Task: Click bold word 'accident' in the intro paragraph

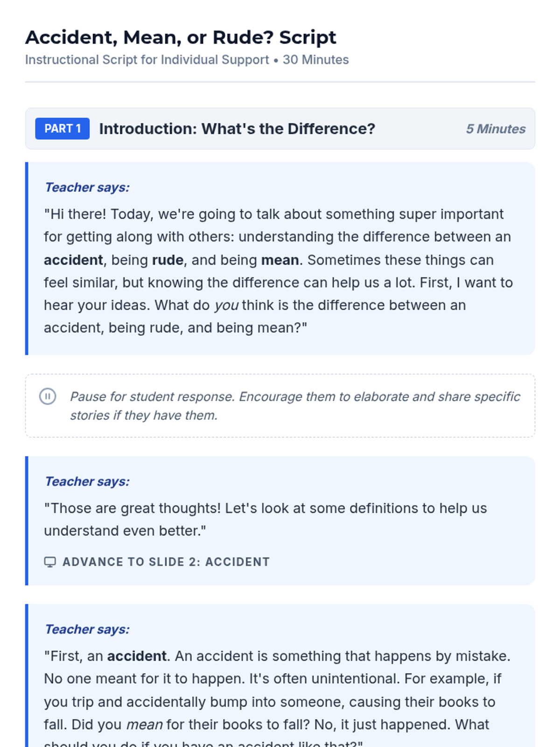Action: point(73,260)
